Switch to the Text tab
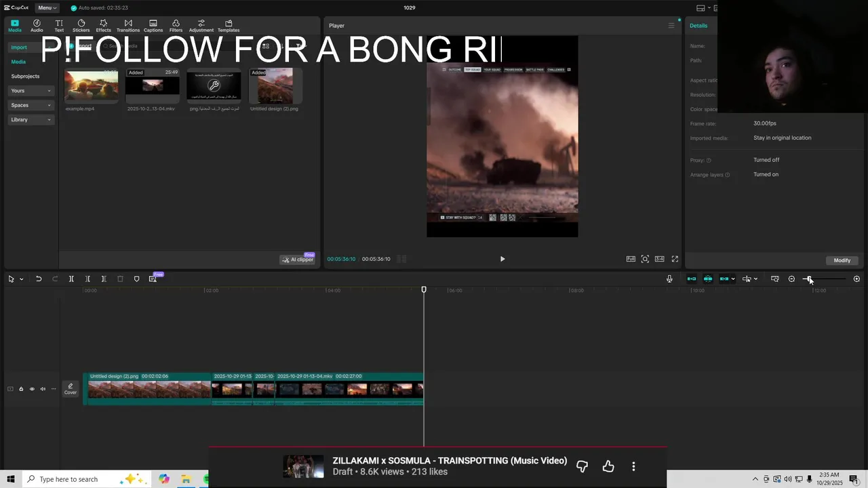The height and width of the screenshot is (488, 868). (x=59, y=26)
